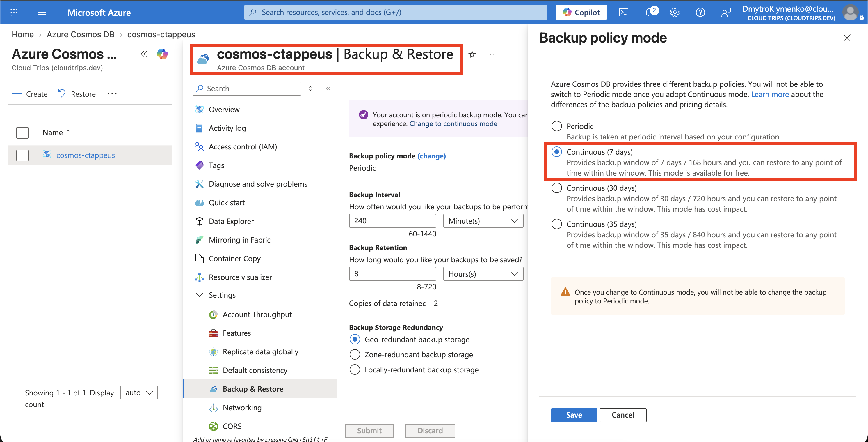Save the backup policy mode change
The height and width of the screenshot is (442, 868).
point(574,415)
